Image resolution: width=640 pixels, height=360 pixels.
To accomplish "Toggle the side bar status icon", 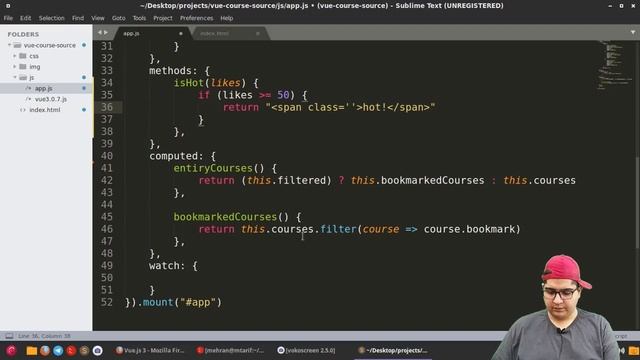I will [x=9, y=336].
